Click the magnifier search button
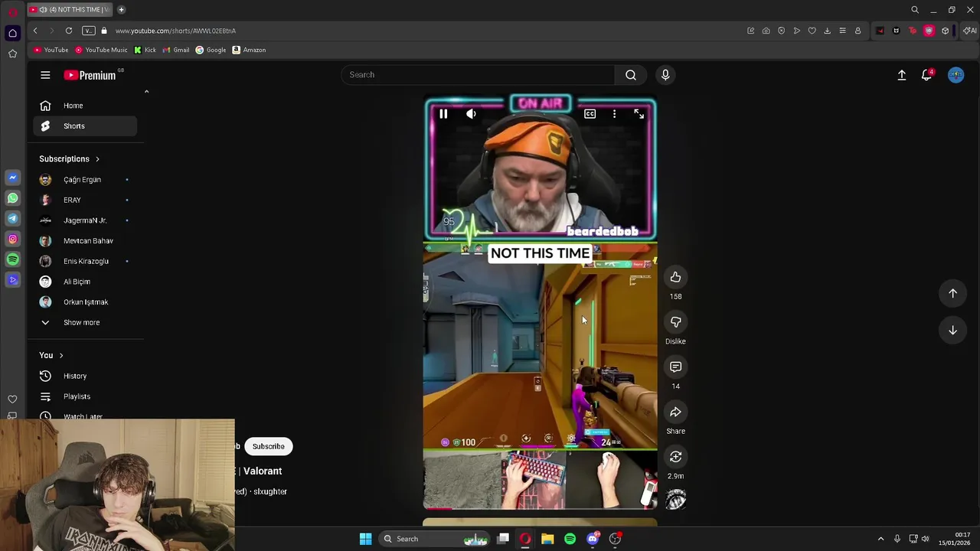 (631, 74)
